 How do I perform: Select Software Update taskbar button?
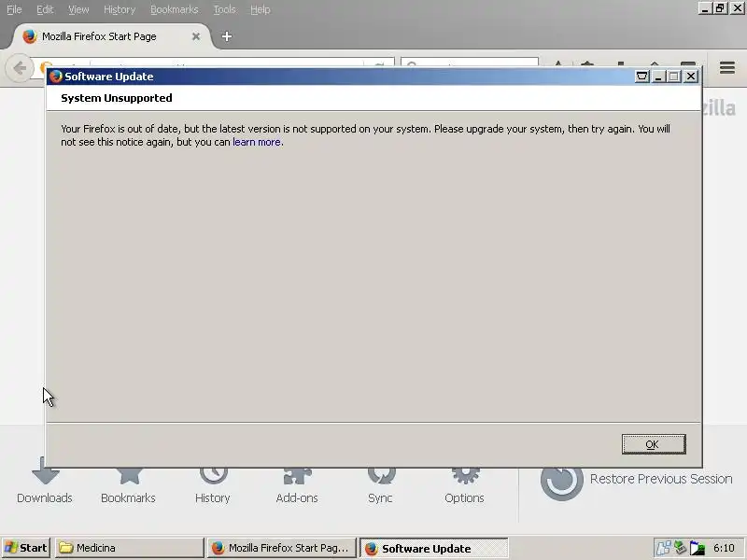pos(433,548)
